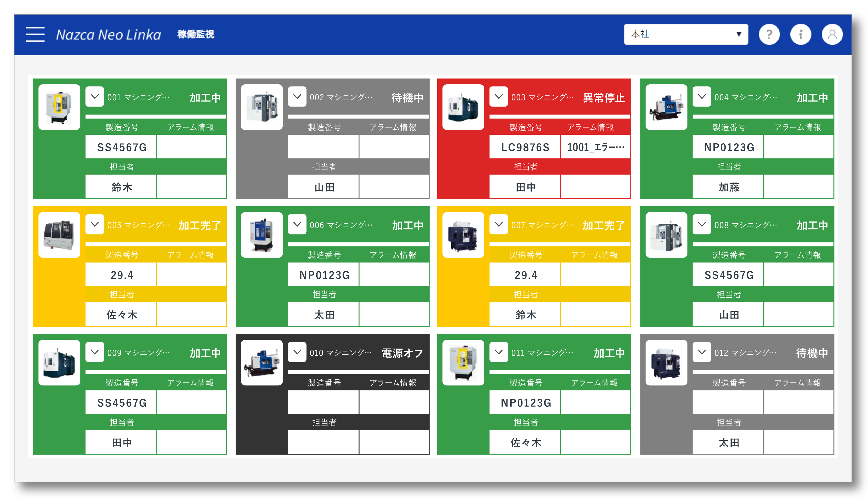
Task: Click machine 009 thumbnail image
Action: 59,362
